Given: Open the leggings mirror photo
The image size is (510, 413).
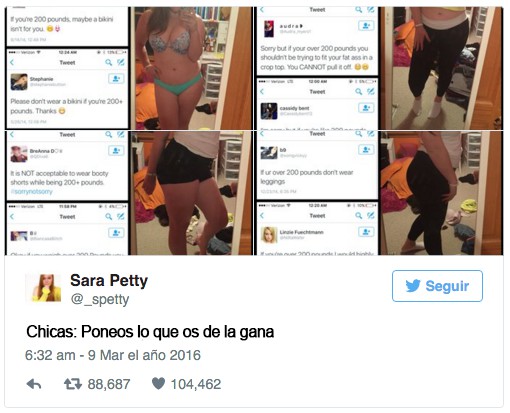Looking at the screenshot, I should click(x=441, y=193).
